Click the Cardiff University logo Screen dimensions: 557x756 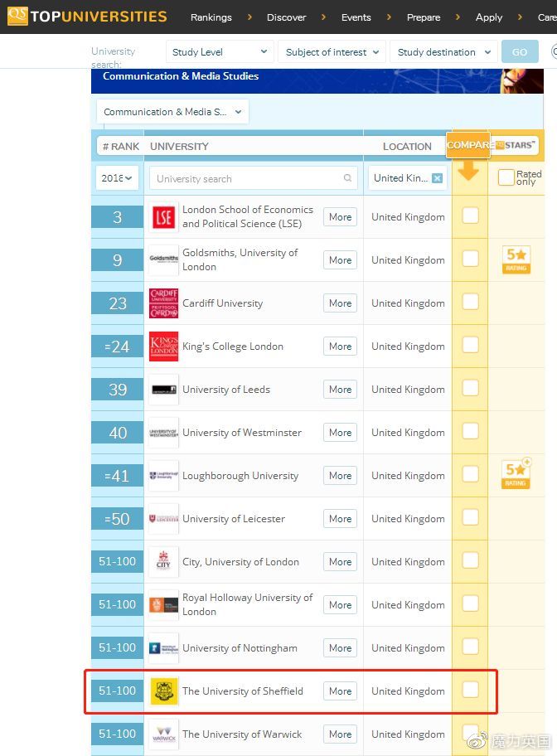[x=163, y=303]
